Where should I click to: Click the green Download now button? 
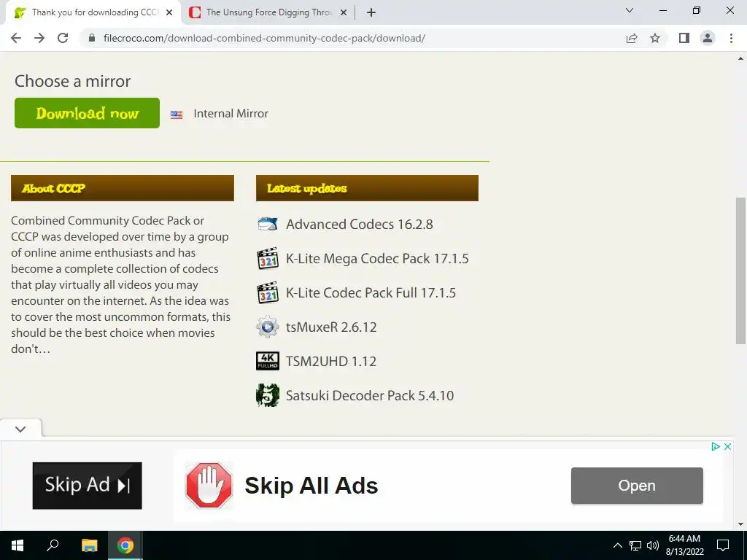[88, 113]
